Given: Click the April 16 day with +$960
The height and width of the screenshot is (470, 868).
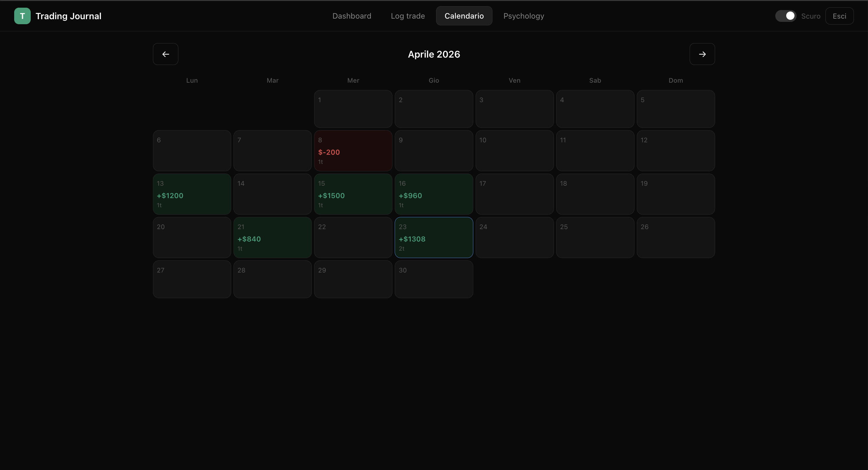Looking at the screenshot, I should pyautogui.click(x=434, y=194).
